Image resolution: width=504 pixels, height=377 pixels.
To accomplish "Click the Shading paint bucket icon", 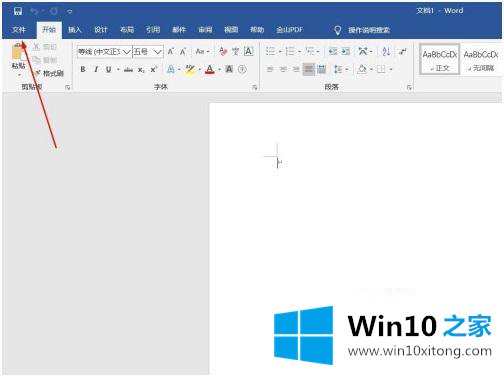I will (362, 69).
